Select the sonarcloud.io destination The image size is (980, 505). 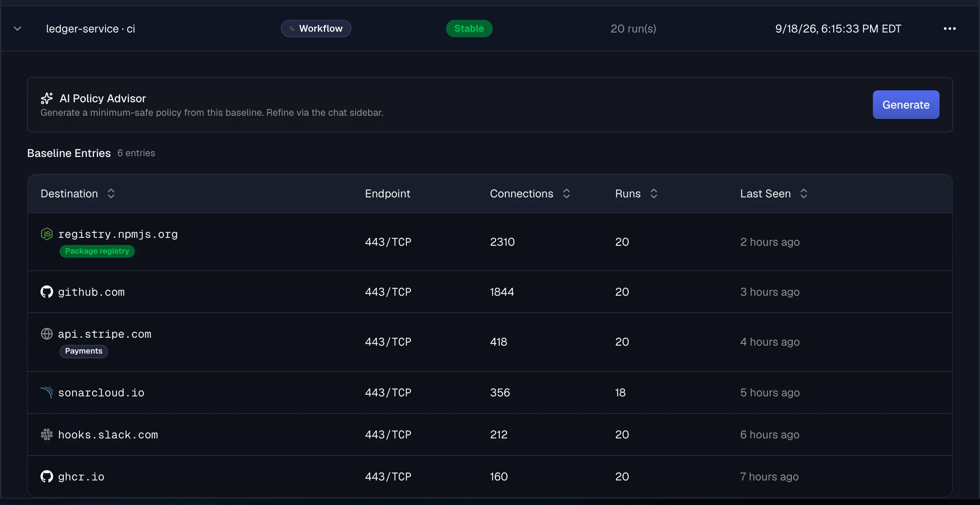tap(101, 393)
